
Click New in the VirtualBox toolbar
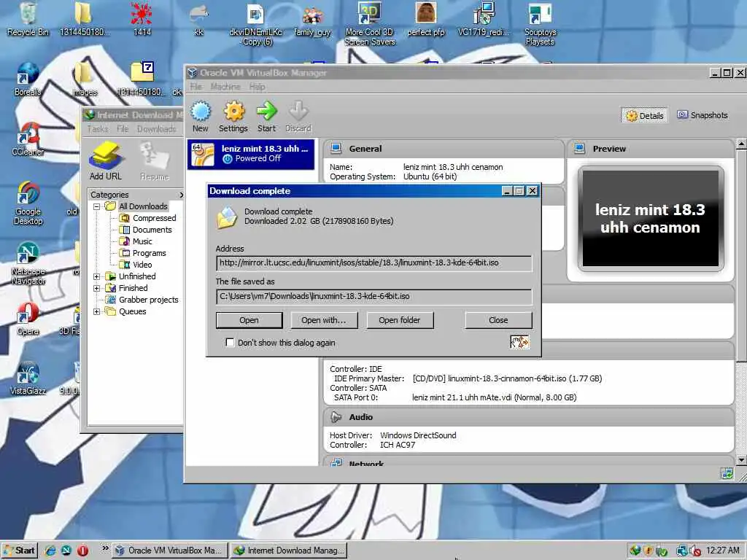click(x=201, y=116)
